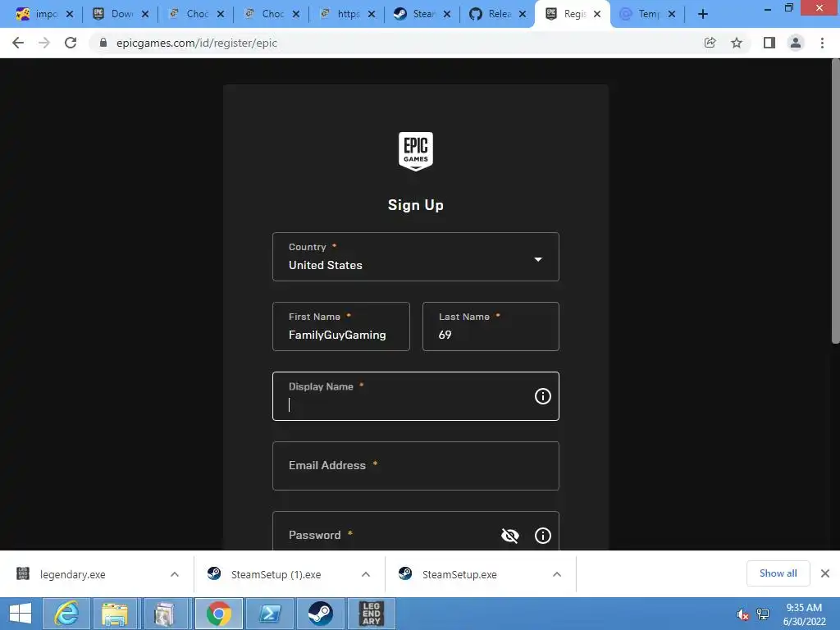The width and height of the screenshot is (840, 630).
Task: View the site lock security info
Action: [103, 43]
